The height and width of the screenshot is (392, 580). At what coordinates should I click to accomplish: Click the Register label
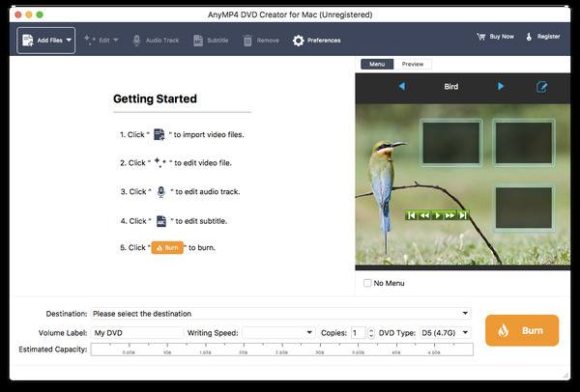point(548,37)
